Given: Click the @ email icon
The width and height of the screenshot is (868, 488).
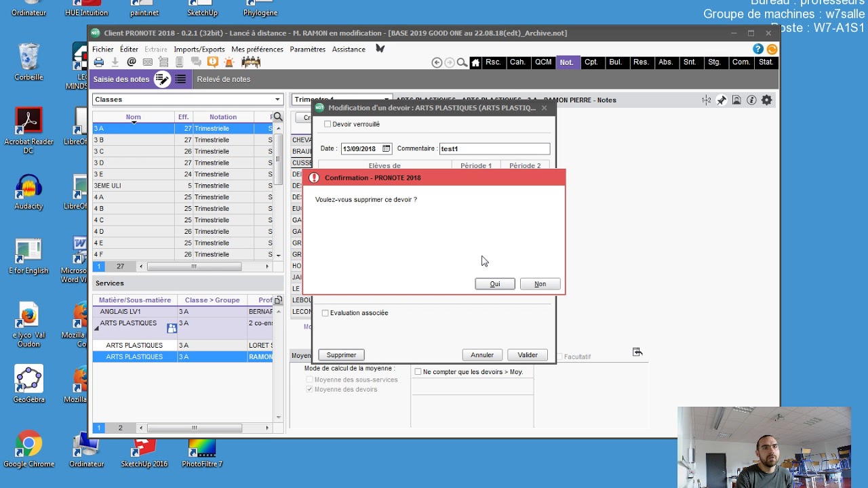Looking at the screenshot, I should click(132, 62).
